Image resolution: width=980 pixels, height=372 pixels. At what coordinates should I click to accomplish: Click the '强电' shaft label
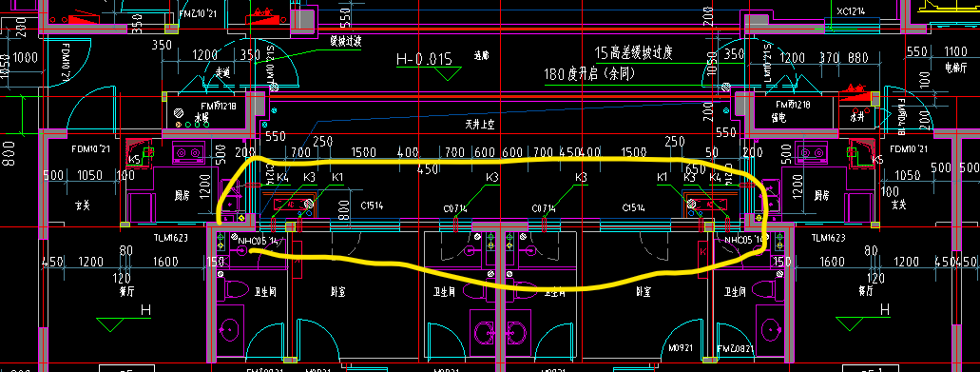tap(778, 117)
